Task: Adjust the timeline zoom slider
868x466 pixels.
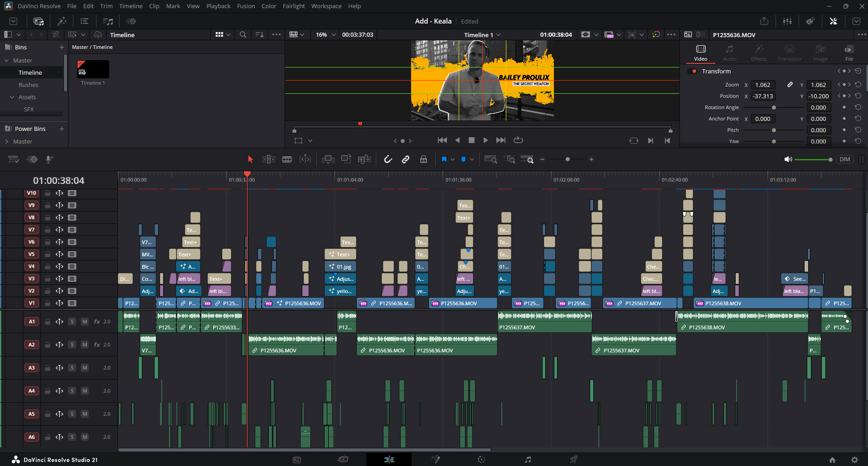Action: click(567, 159)
